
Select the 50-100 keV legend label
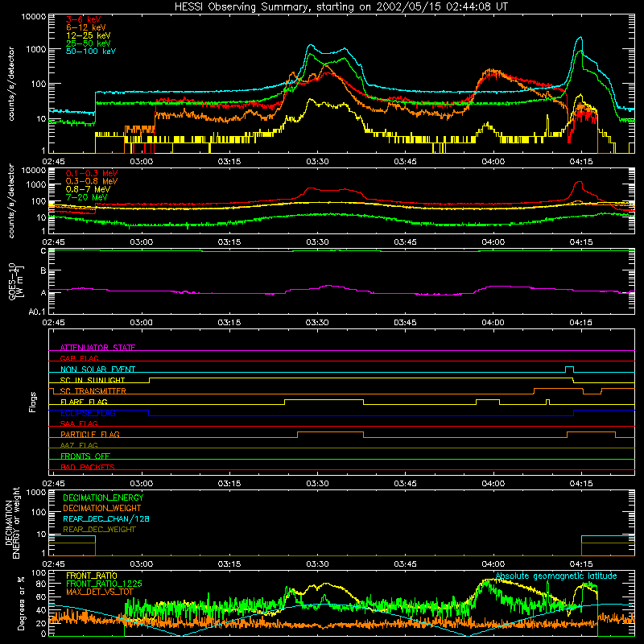tap(91, 52)
